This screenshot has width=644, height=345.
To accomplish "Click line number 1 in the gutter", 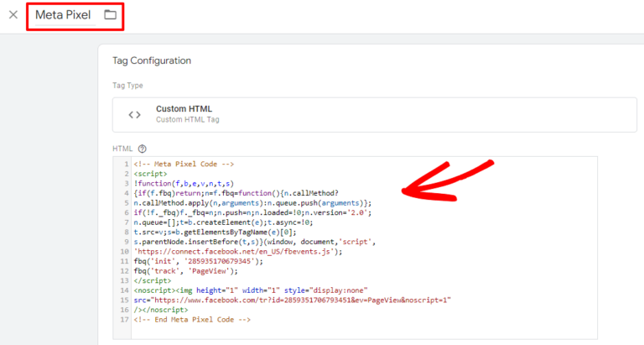I will coord(127,164).
